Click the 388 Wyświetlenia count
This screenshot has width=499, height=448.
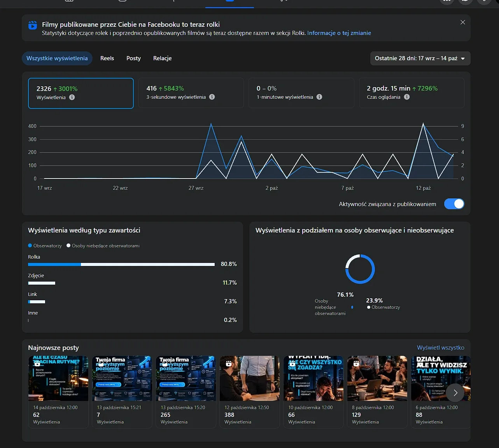click(229, 415)
